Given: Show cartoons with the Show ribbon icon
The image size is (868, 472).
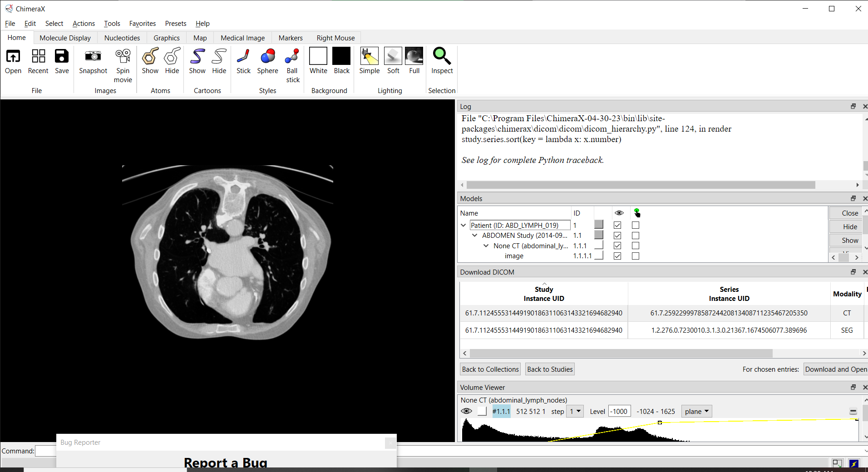Looking at the screenshot, I should (197, 57).
